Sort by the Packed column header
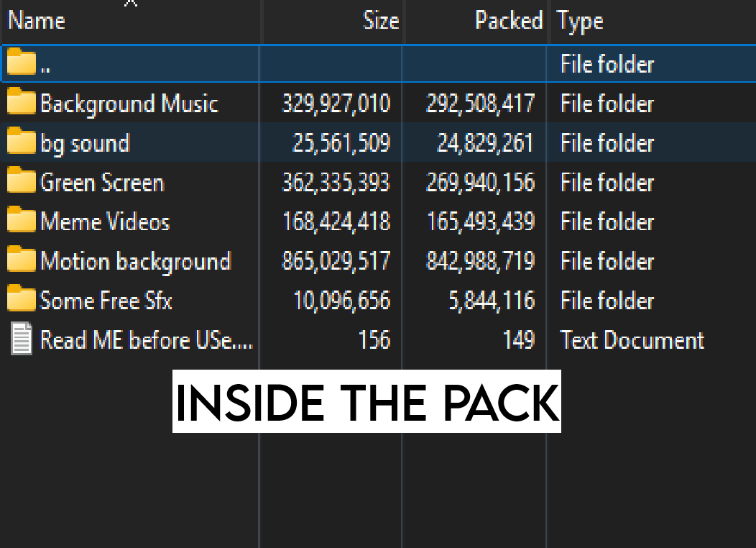This screenshot has width=756, height=548. click(508, 21)
